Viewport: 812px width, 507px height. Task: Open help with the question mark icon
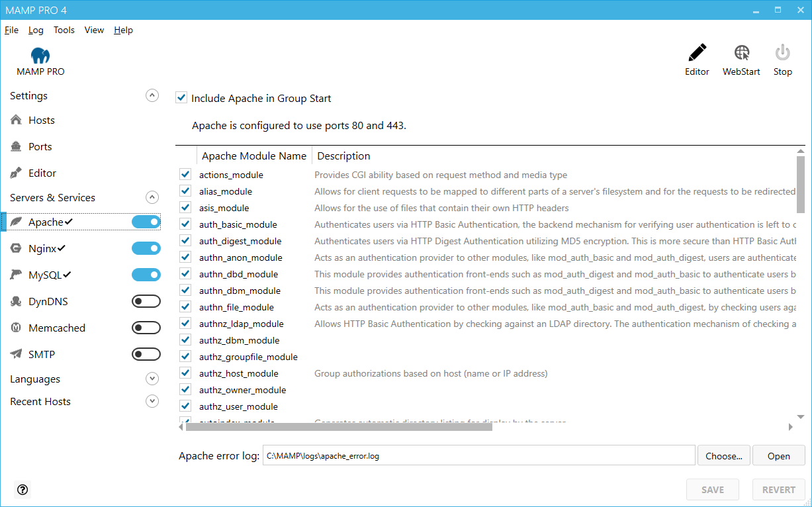23,490
